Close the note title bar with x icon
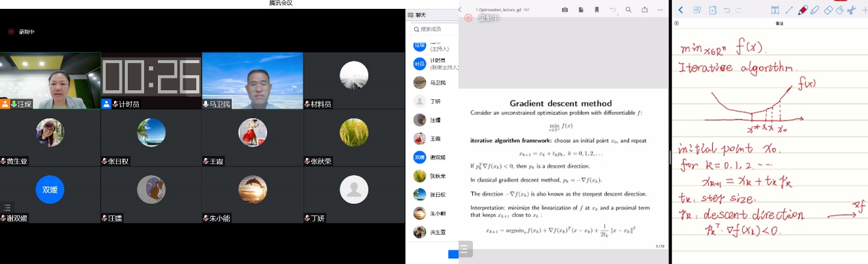The height and width of the screenshot is (264, 868). click(676, 23)
